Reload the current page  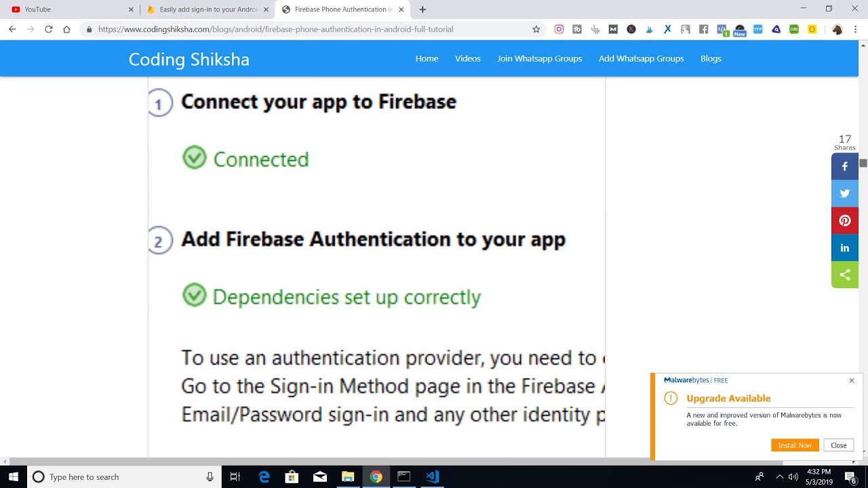48,29
